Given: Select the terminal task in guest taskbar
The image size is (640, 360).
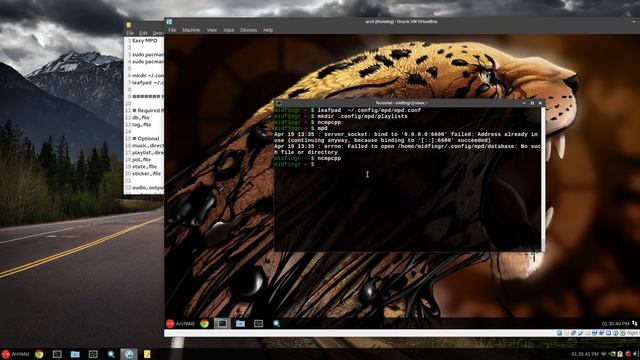Looking at the screenshot, I should pyautogui.click(x=222, y=324).
